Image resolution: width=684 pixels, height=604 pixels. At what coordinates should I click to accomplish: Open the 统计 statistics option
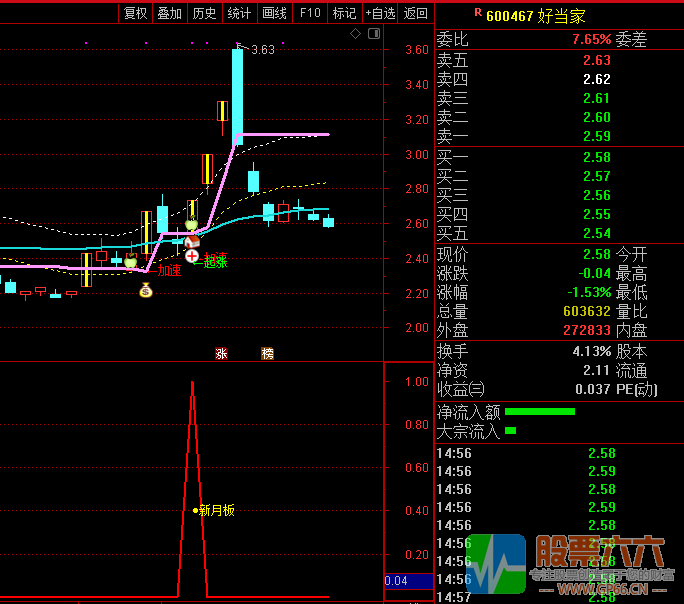[x=239, y=13]
